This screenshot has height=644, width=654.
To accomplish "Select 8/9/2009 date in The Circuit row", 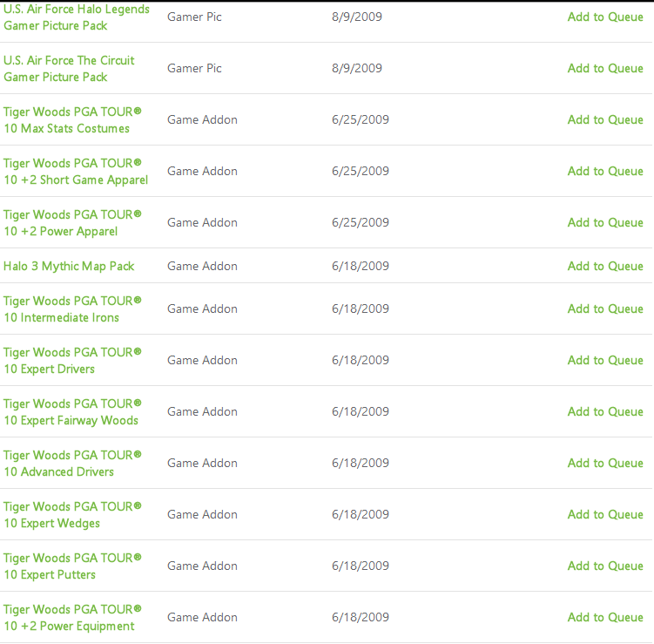I will coord(357,68).
